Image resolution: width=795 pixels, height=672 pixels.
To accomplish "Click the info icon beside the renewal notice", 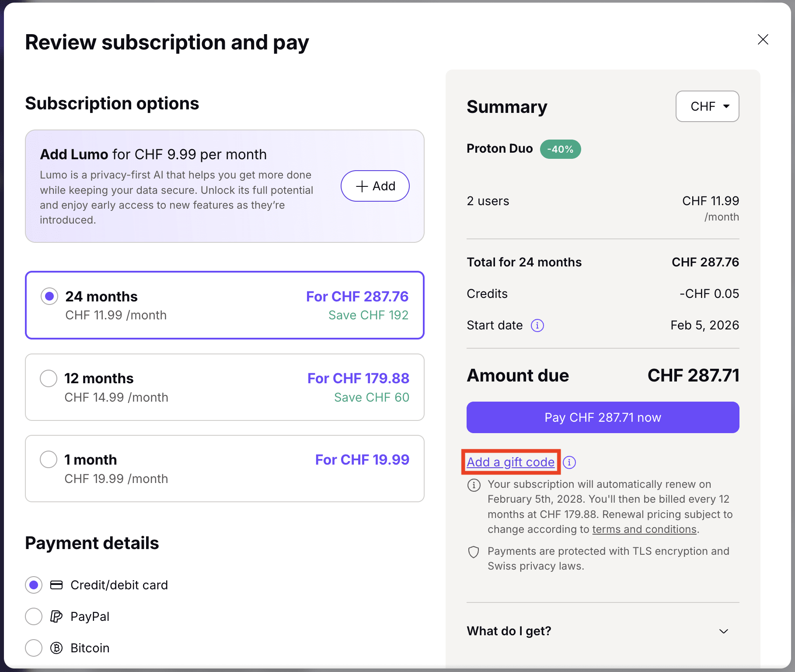I will coord(474,485).
